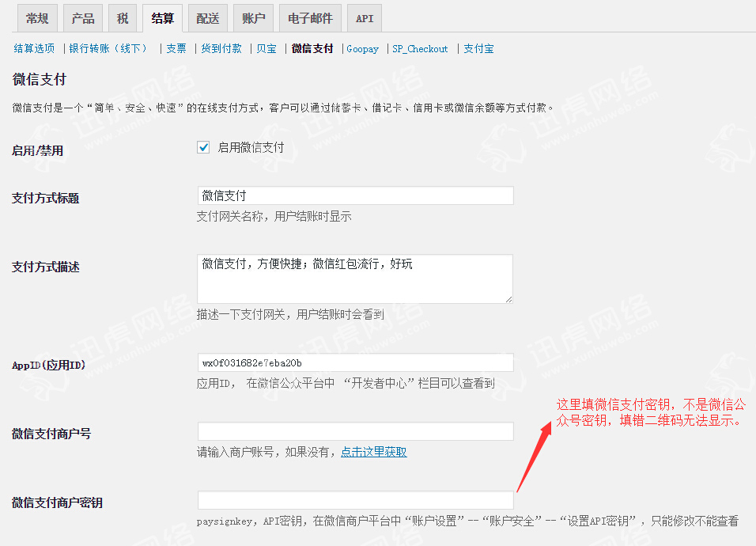Screen dimensions: 756x546
Task: Click the hint 描述一下支付网关，用户结账时会看到
Action: (290, 314)
